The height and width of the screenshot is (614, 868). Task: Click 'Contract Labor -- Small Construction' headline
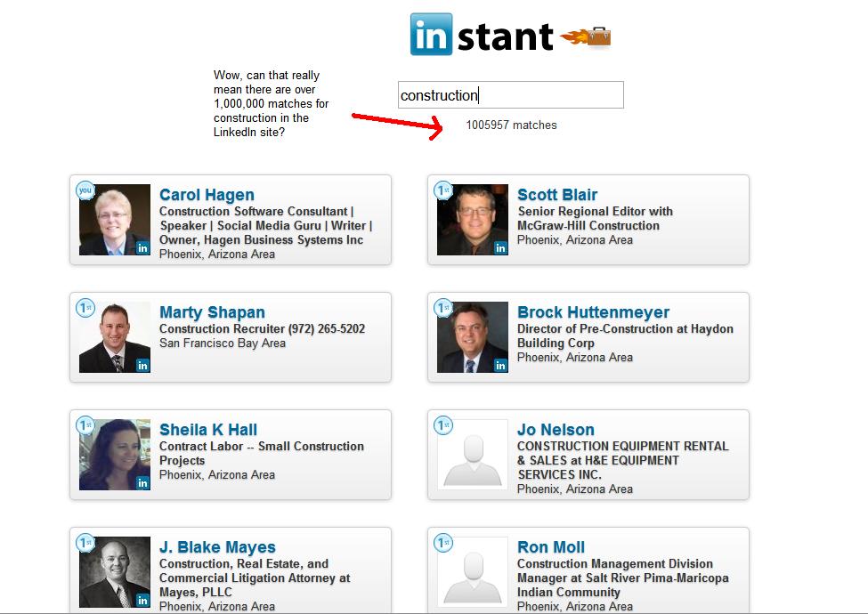click(x=262, y=446)
